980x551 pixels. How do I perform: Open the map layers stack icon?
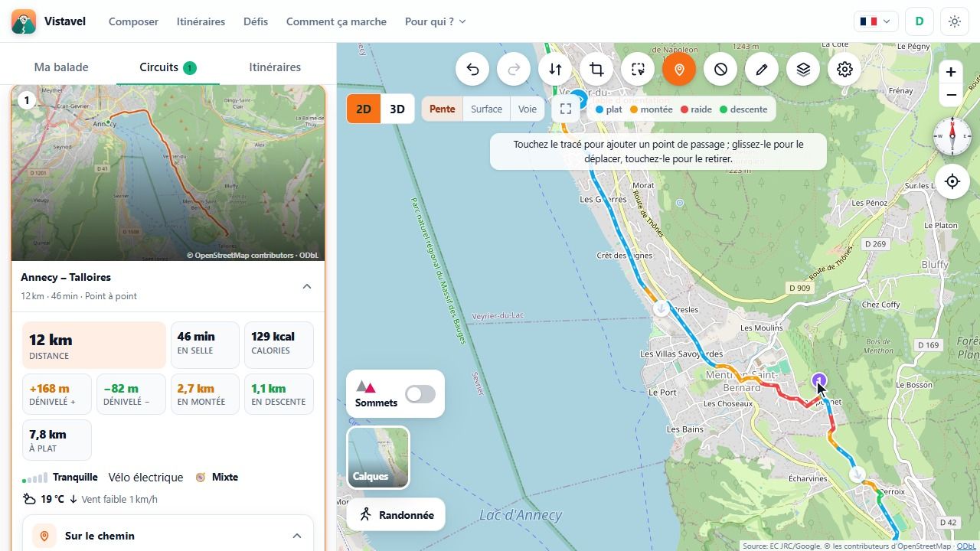(803, 70)
